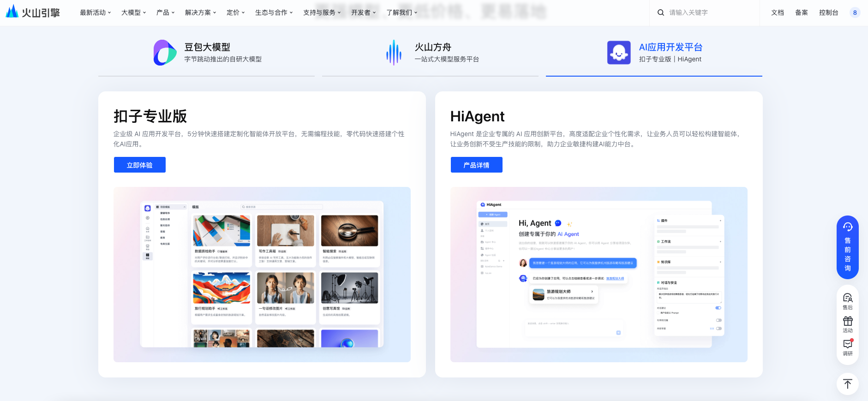Open the 售后 support icon
The height and width of the screenshot is (401, 868).
tap(847, 301)
